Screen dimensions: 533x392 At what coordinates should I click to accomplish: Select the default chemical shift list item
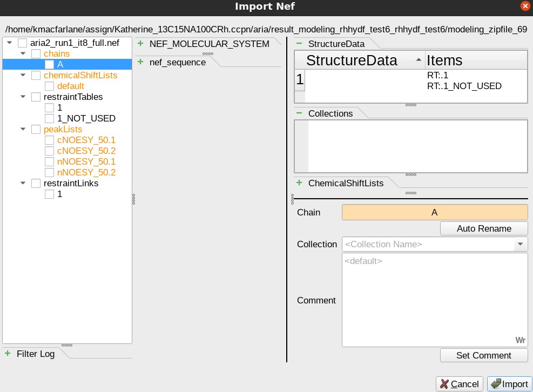coord(70,86)
